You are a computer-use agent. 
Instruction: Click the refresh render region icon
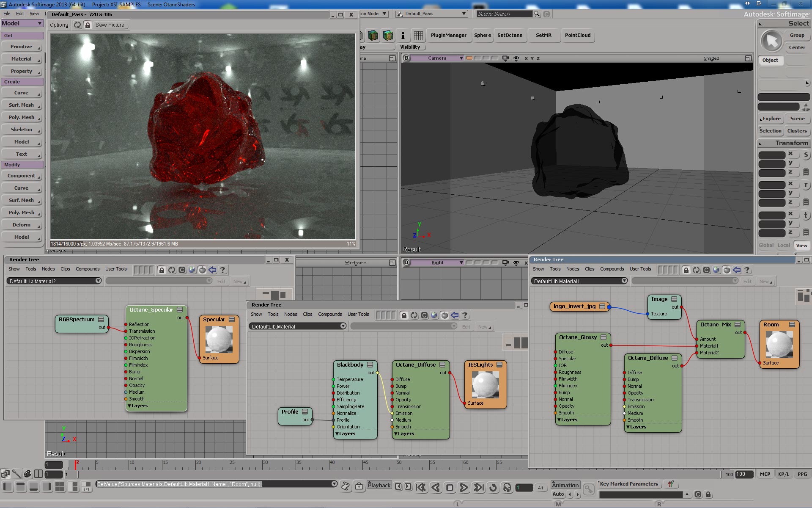point(77,25)
